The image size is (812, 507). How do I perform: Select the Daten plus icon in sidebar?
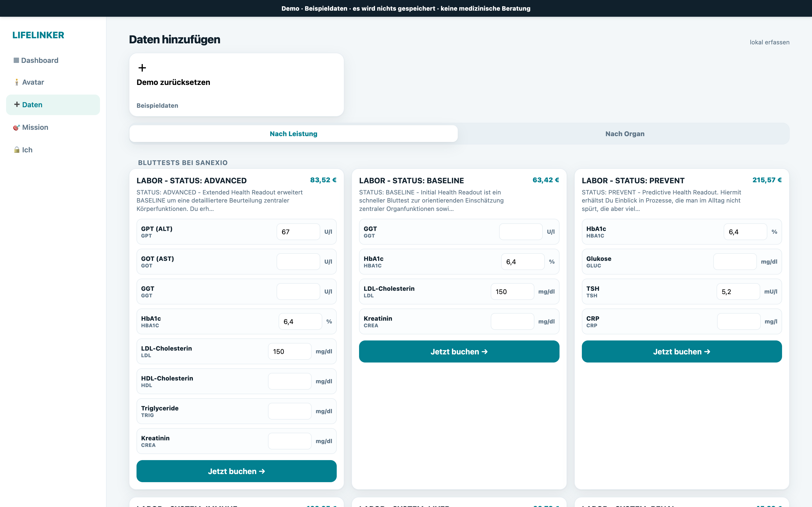(x=17, y=105)
